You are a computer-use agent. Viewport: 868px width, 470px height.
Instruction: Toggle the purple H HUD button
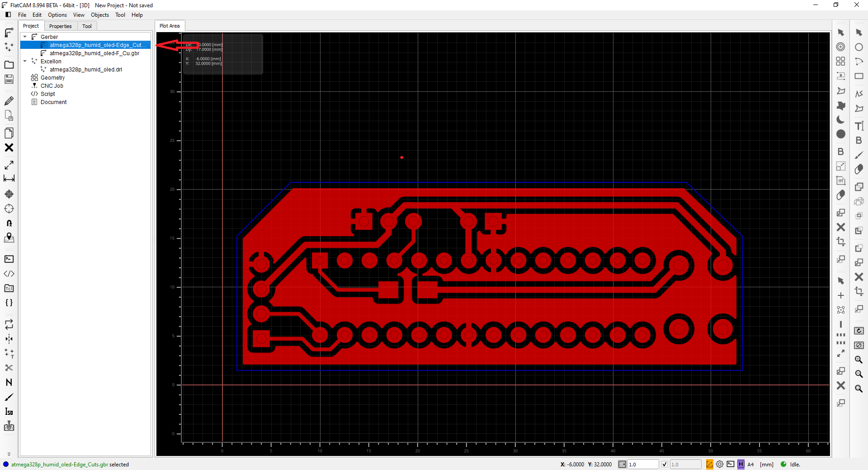point(741,464)
